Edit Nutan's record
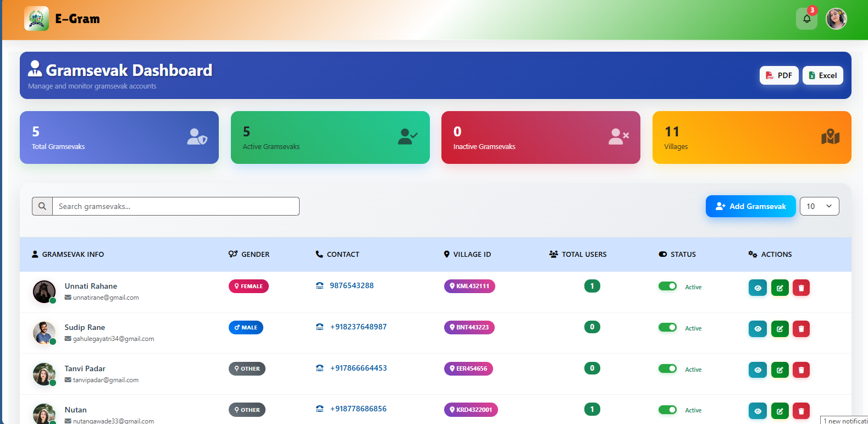This screenshot has height=424, width=868. tap(779, 411)
